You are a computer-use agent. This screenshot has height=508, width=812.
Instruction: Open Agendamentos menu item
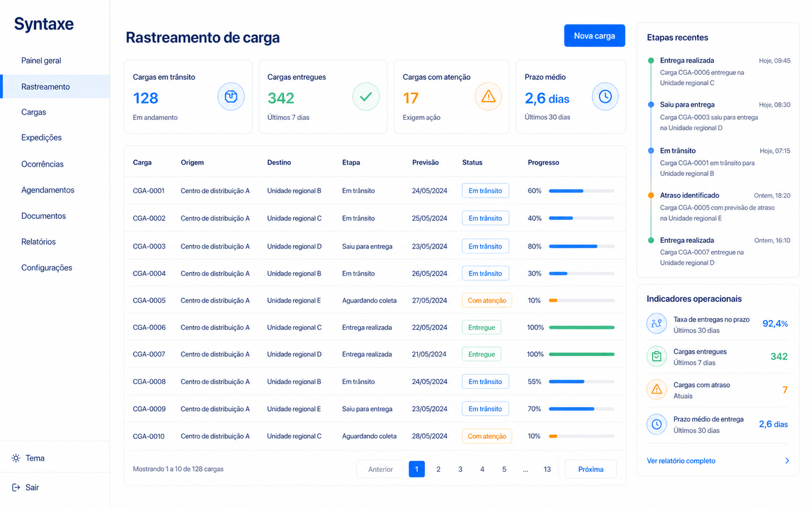[48, 190]
